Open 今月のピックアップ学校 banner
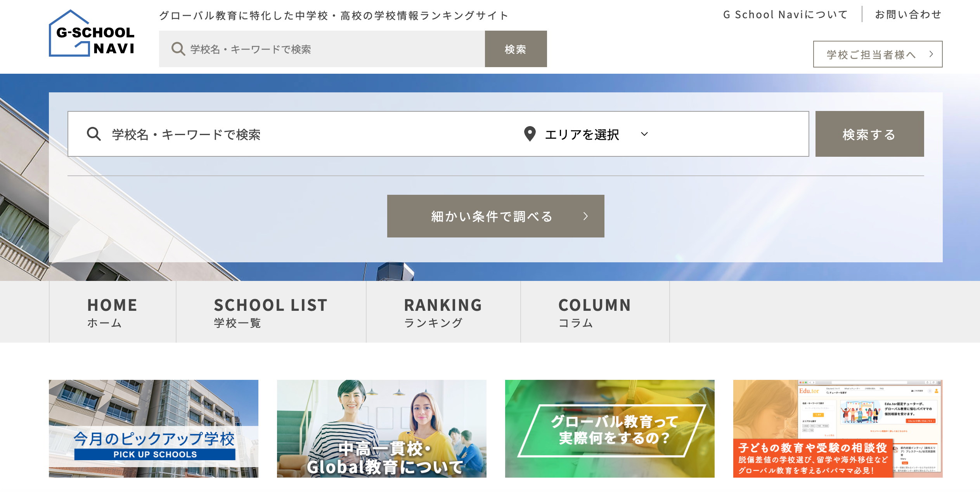 154,429
